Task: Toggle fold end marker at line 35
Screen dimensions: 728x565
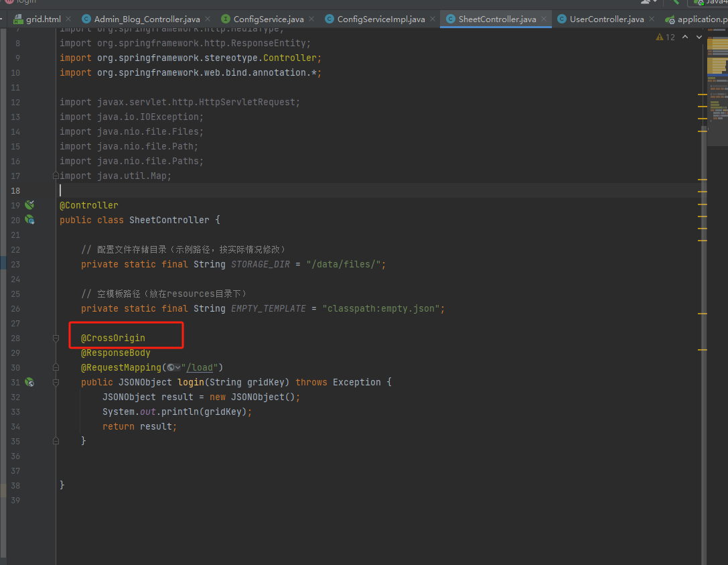Action: click(x=56, y=441)
